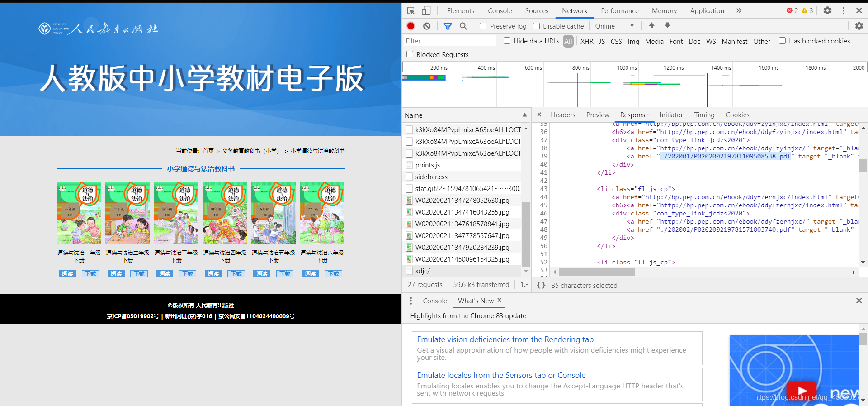Close the request details pane
The height and width of the screenshot is (406, 868).
(x=539, y=115)
